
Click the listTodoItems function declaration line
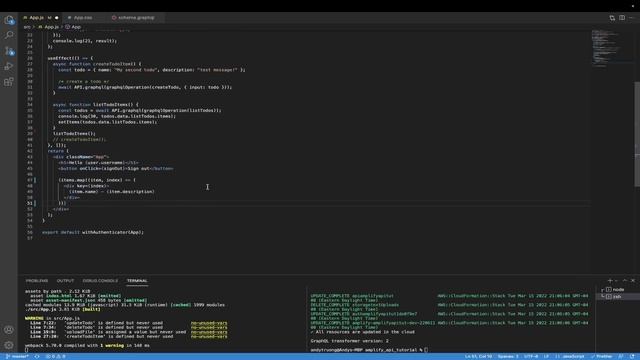[96, 104]
